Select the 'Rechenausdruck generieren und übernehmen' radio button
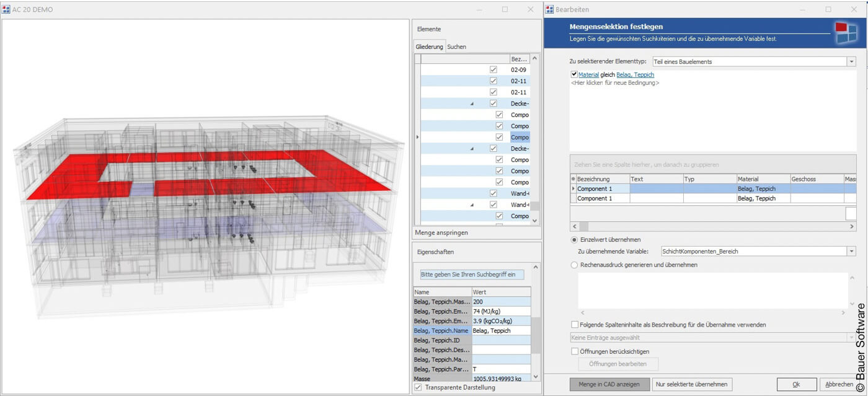 click(x=573, y=265)
